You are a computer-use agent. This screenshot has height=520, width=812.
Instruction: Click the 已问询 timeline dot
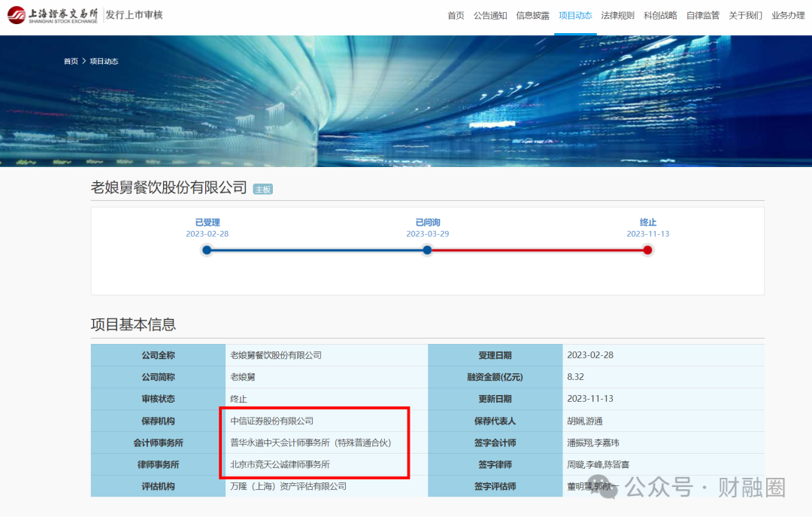(x=427, y=251)
